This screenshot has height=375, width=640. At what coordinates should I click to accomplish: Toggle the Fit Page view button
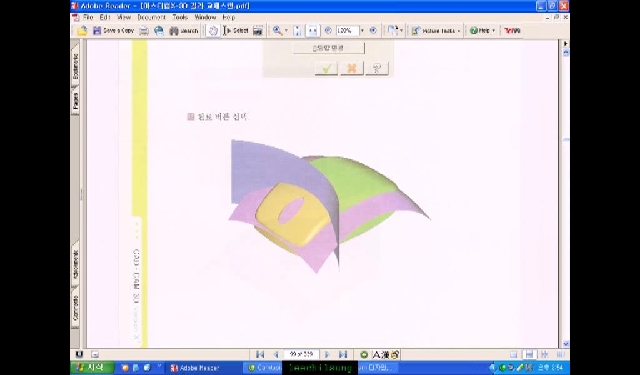(x=297, y=31)
